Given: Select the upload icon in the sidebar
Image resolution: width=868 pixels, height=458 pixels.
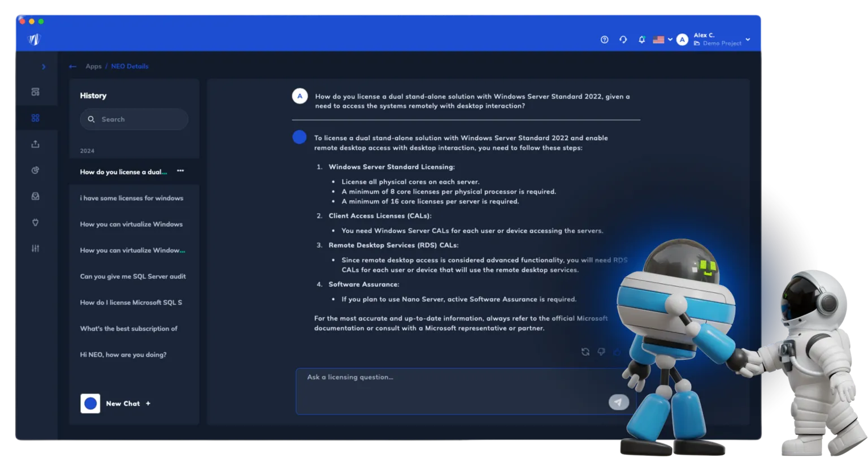Looking at the screenshot, I should pyautogui.click(x=36, y=144).
